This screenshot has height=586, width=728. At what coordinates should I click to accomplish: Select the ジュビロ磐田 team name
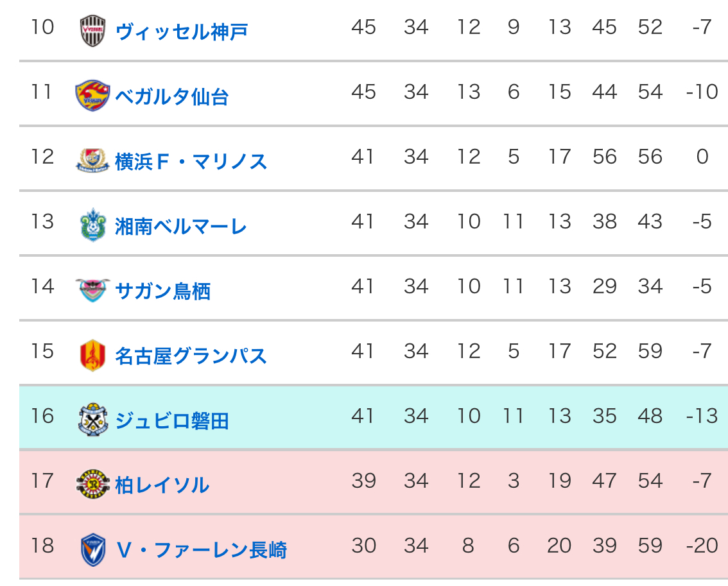[x=172, y=420]
